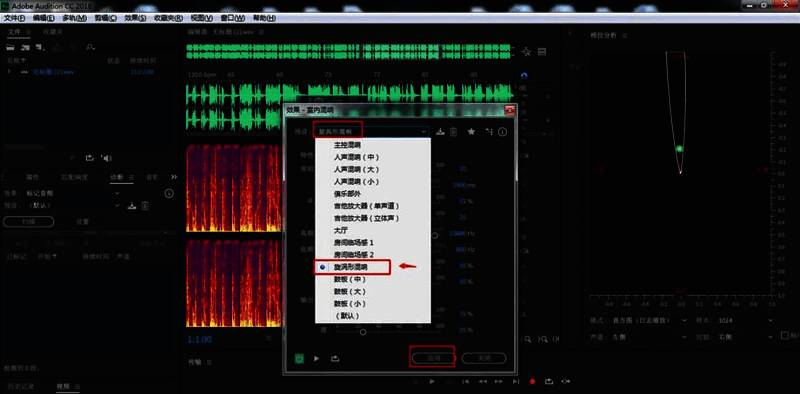800x394 pixels.
Task: Click the close button beside apply
Action: tap(484, 358)
